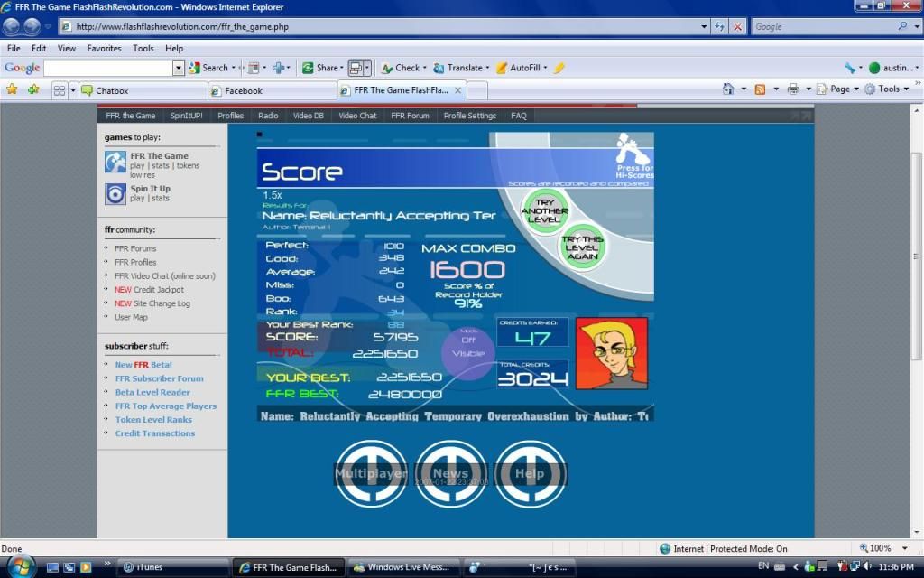Click the Google toolbar search input field
924x578 pixels.
click(108, 68)
